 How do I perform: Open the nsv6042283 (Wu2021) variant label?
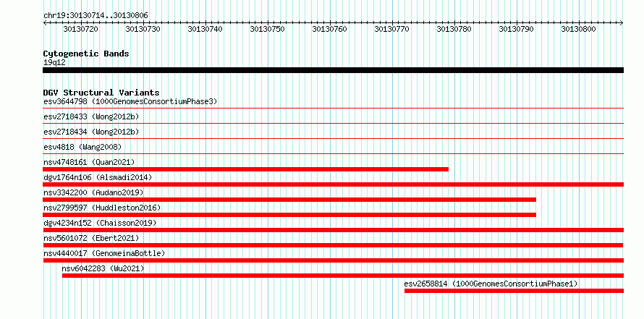point(103,268)
